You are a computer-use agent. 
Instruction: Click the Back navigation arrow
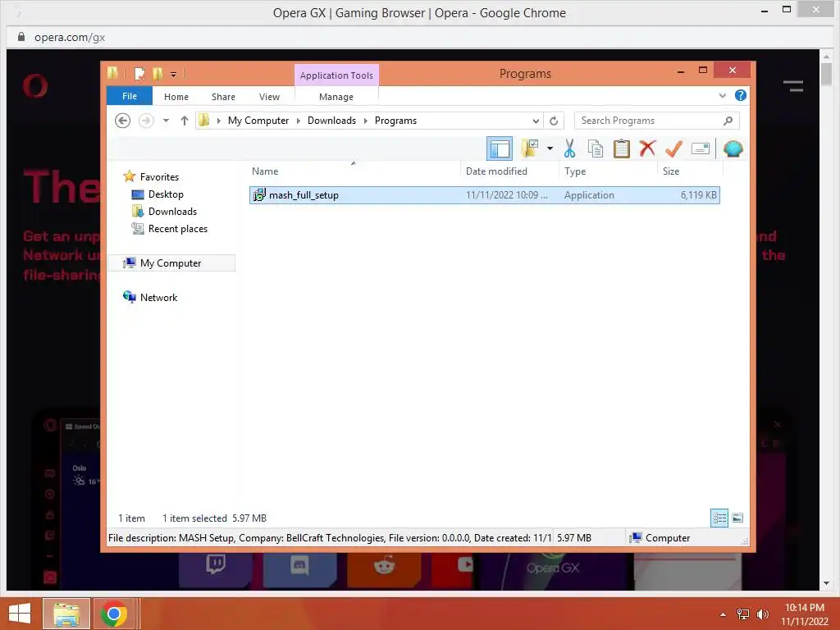point(123,121)
